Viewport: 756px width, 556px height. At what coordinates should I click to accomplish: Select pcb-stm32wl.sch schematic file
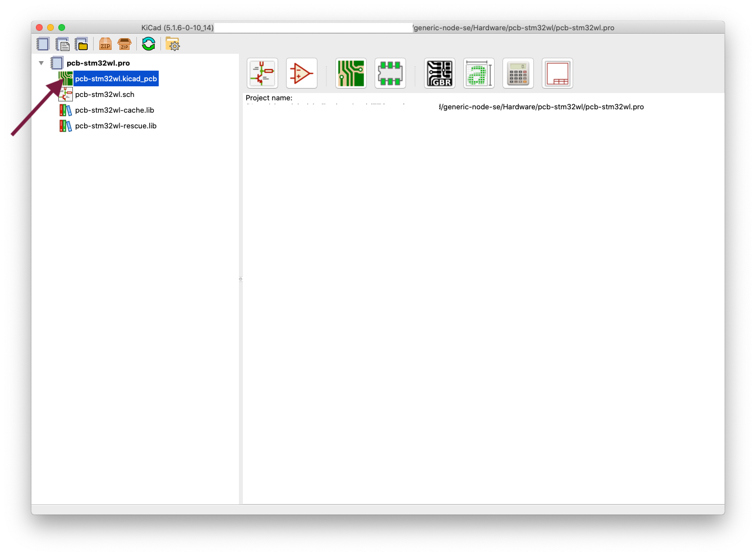coord(105,94)
